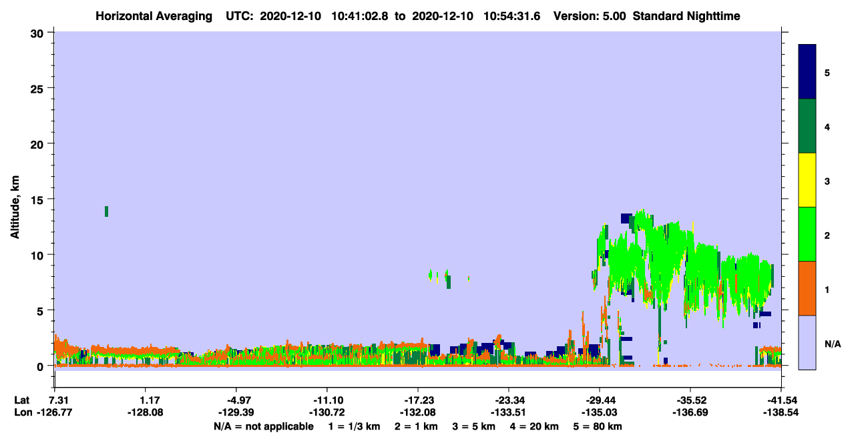Click the bright green color bar segment for 2
Viewport: 868px width, 445px height.
click(x=807, y=234)
